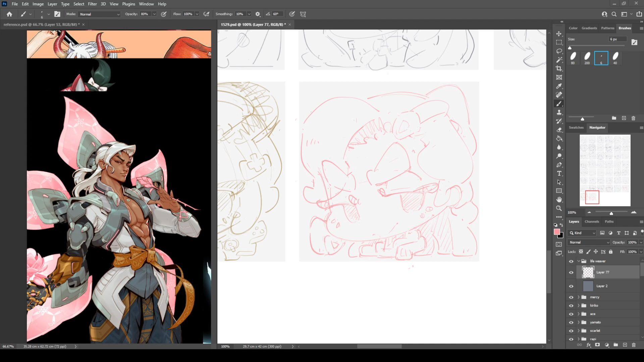Select the Eyedropper tool

[559, 86]
